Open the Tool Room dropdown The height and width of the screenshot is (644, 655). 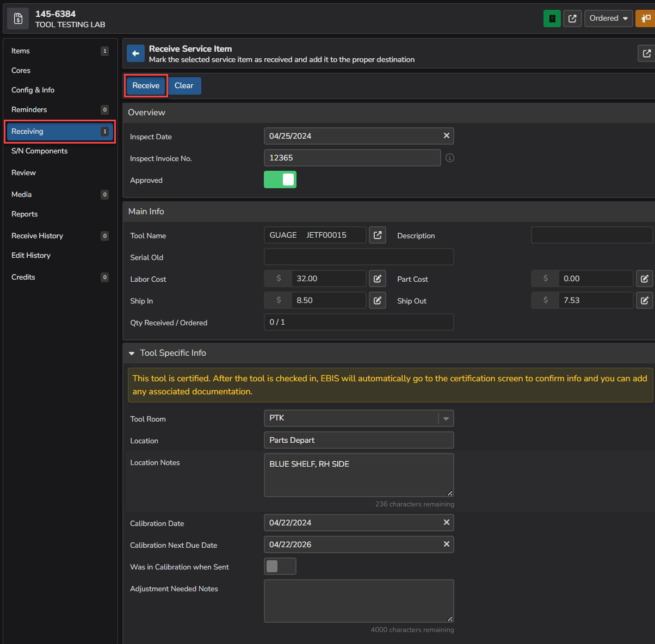coord(446,418)
